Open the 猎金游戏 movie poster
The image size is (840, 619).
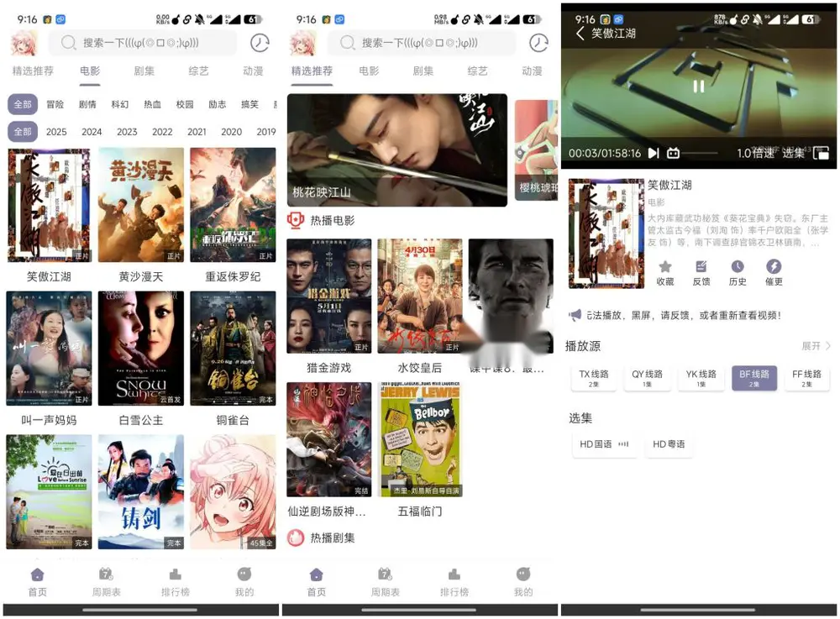pos(329,296)
